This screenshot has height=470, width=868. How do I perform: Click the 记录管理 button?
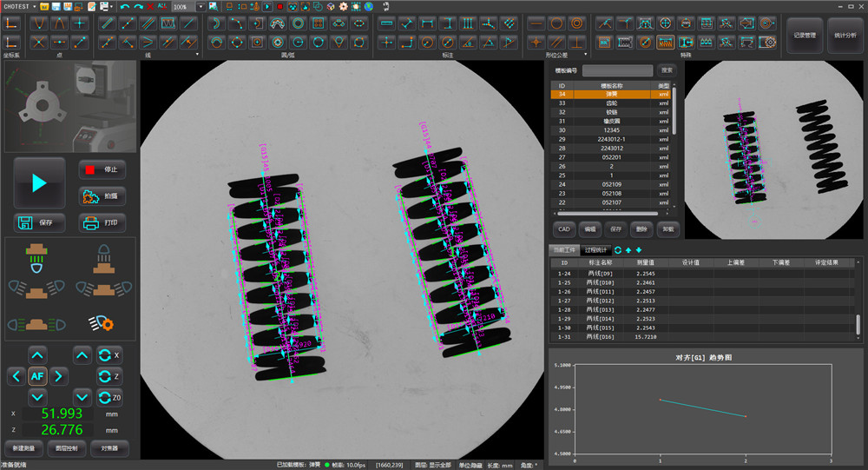click(805, 35)
